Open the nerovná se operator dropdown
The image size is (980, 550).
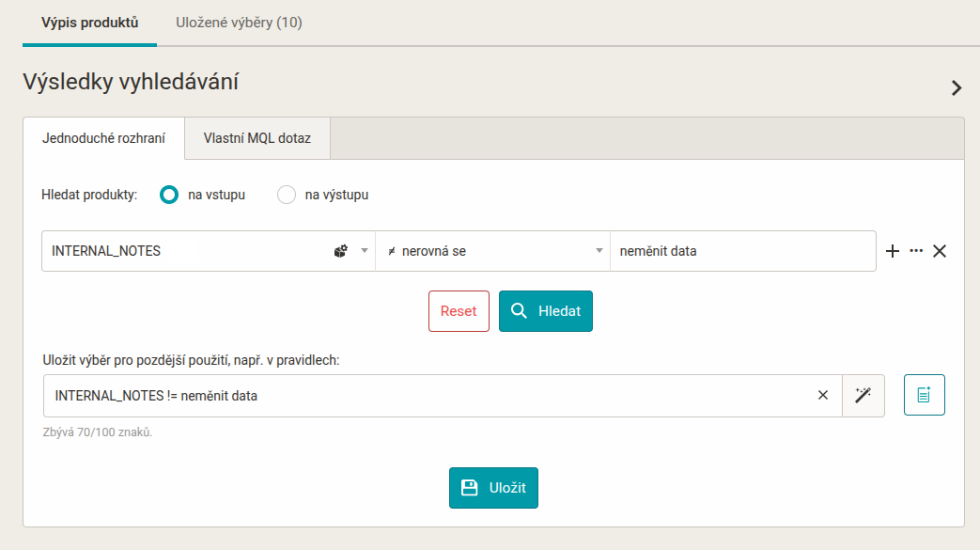point(492,251)
